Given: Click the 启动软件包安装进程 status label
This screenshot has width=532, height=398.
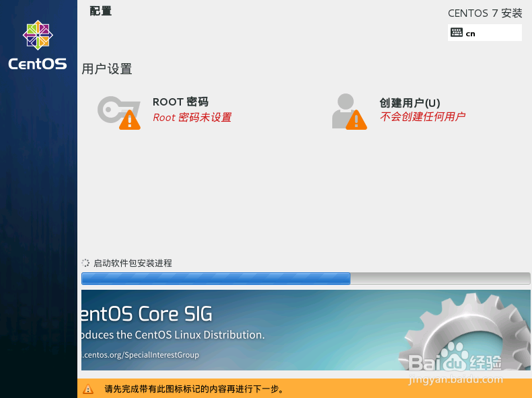Looking at the screenshot, I should click(x=132, y=263).
